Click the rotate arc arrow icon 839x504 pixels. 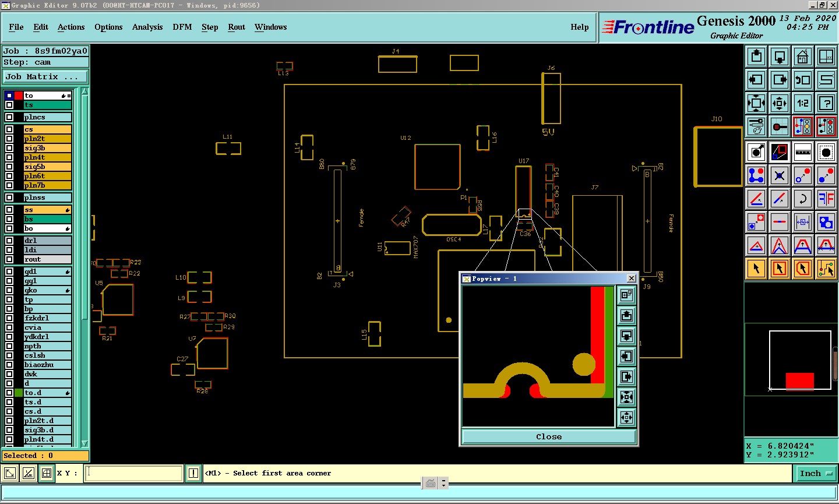[x=802, y=199]
